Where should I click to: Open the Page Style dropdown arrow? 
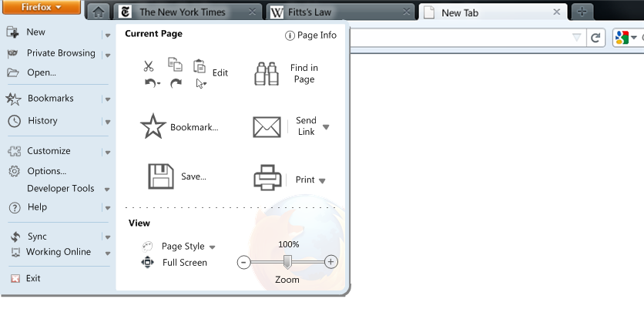pyautogui.click(x=213, y=247)
